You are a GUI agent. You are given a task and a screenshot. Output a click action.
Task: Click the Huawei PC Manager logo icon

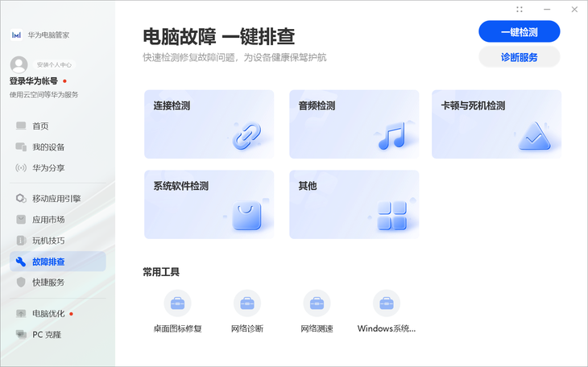(16, 35)
